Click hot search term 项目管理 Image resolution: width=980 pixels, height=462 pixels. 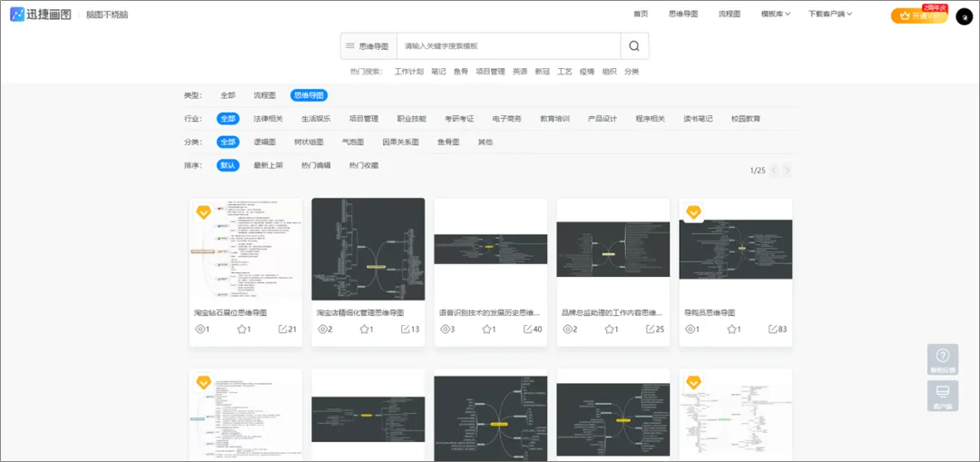[x=490, y=72]
